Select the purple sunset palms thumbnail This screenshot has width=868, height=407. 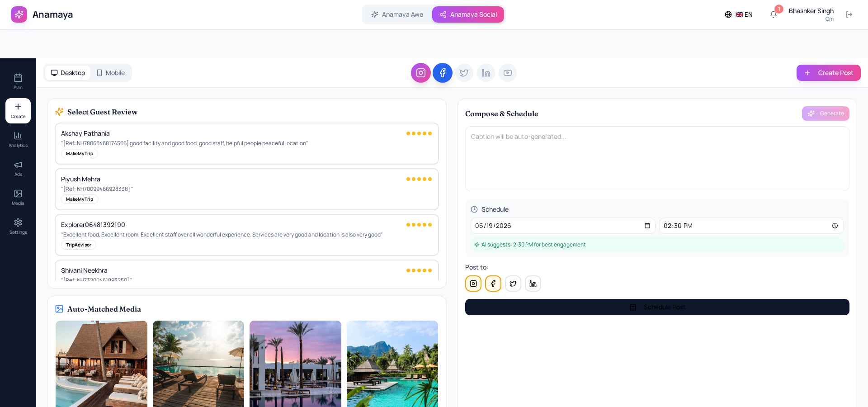tap(295, 364)
